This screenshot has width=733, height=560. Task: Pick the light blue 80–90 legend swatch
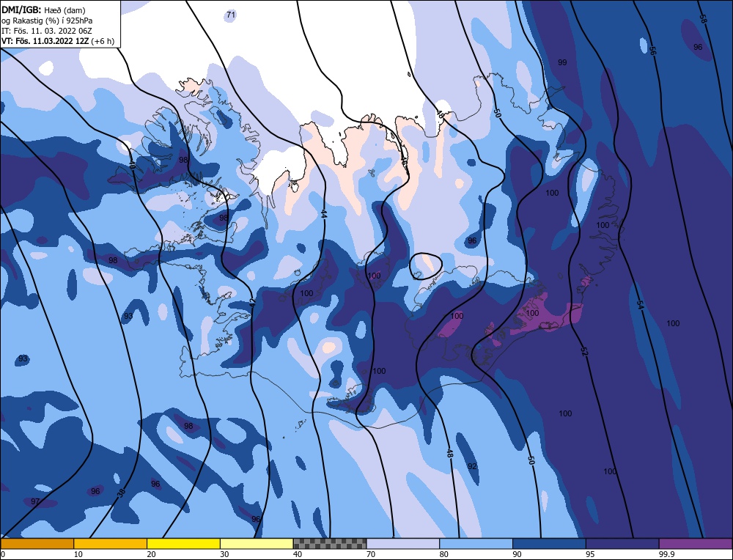tap(476, 543)
